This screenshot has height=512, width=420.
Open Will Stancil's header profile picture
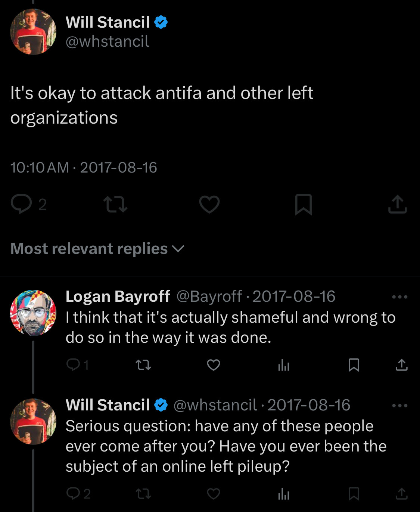click(x=33, y=32)
